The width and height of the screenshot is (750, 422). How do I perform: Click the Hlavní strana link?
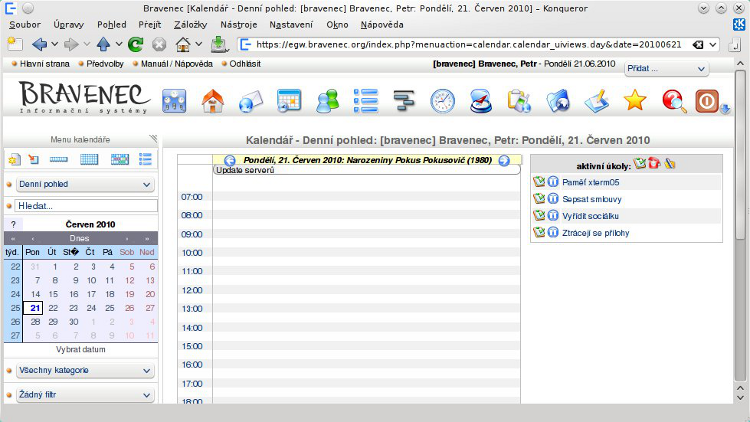point(44,64)
